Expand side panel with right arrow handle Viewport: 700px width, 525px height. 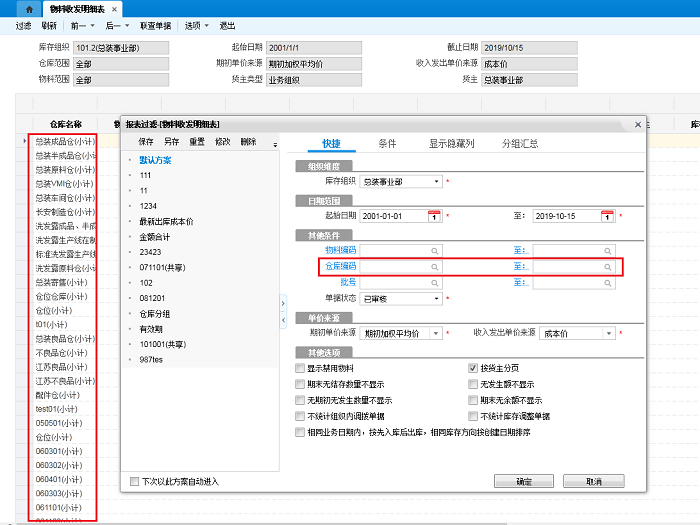283,304
